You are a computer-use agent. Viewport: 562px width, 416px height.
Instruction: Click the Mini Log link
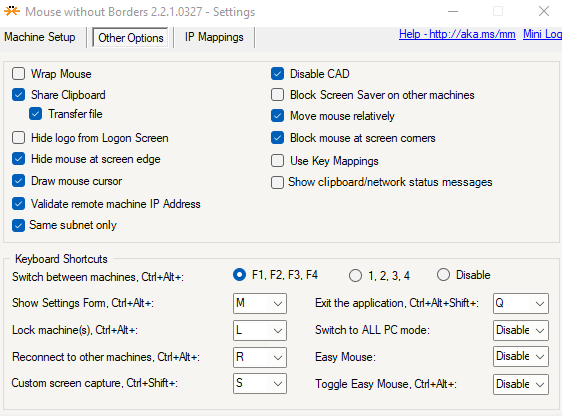pyautogui.click(x=542, y=34)
